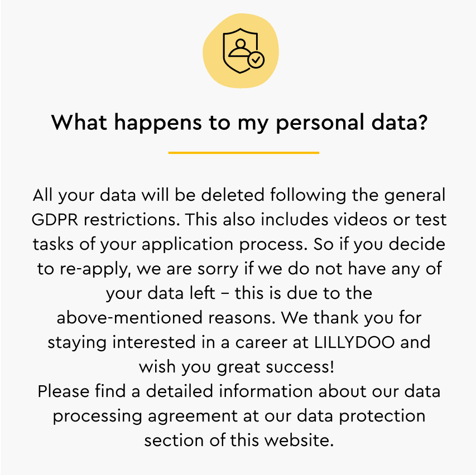Click 'Please find a detailed information' sentence

click(x=175, y=391)
